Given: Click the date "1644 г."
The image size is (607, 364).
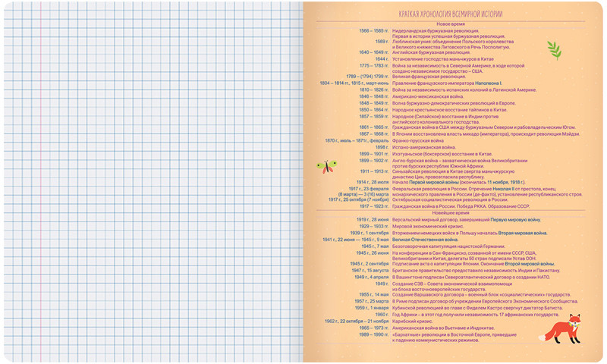Looking at the screenshot, I should point(381,58).
